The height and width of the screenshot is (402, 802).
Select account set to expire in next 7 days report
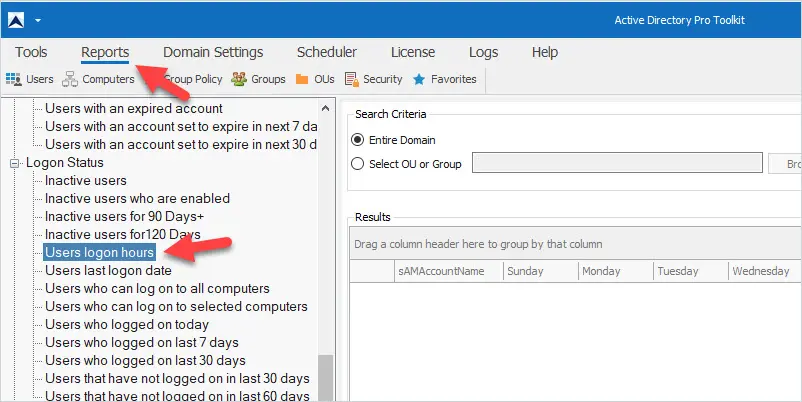[181, 126]
